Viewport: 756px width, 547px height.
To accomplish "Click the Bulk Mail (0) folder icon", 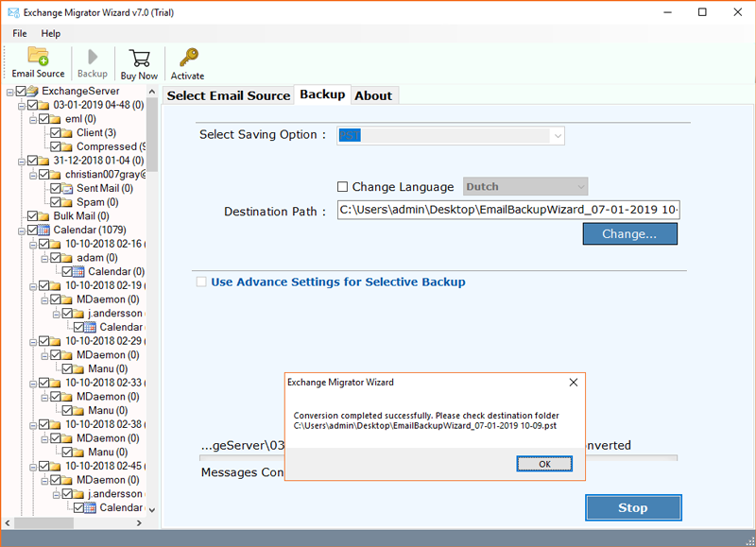I will 43,216.
